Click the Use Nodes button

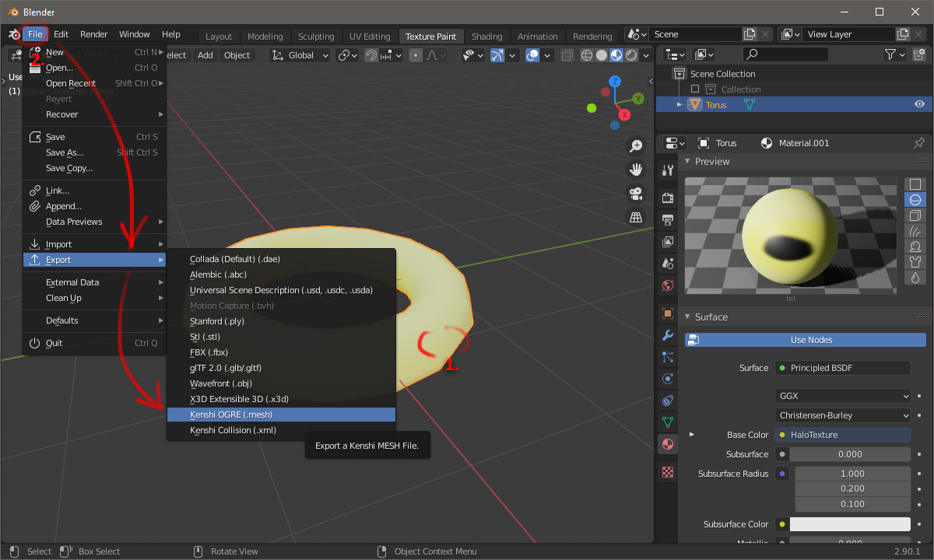coord(811,340)
